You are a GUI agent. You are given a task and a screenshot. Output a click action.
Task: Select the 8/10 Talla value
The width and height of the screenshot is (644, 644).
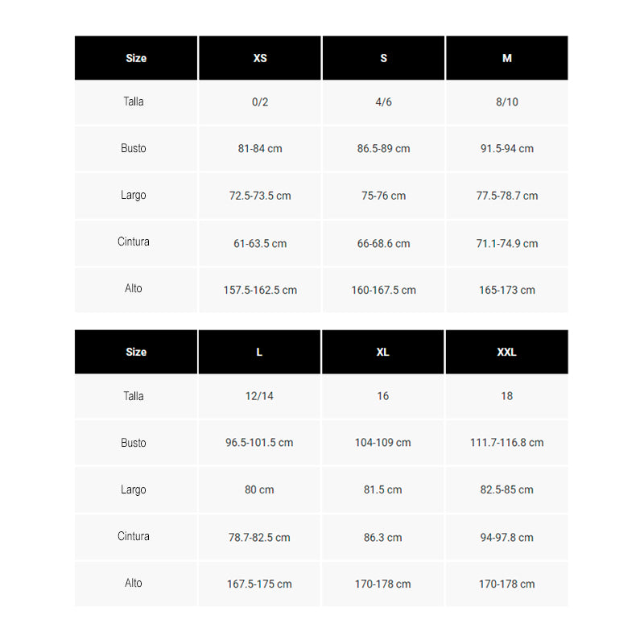(x=507, y=102)
